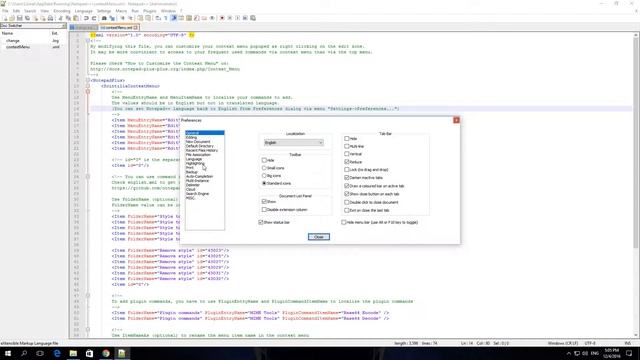Click the Save Recorded Macro toolbar icon

[253, 18]
